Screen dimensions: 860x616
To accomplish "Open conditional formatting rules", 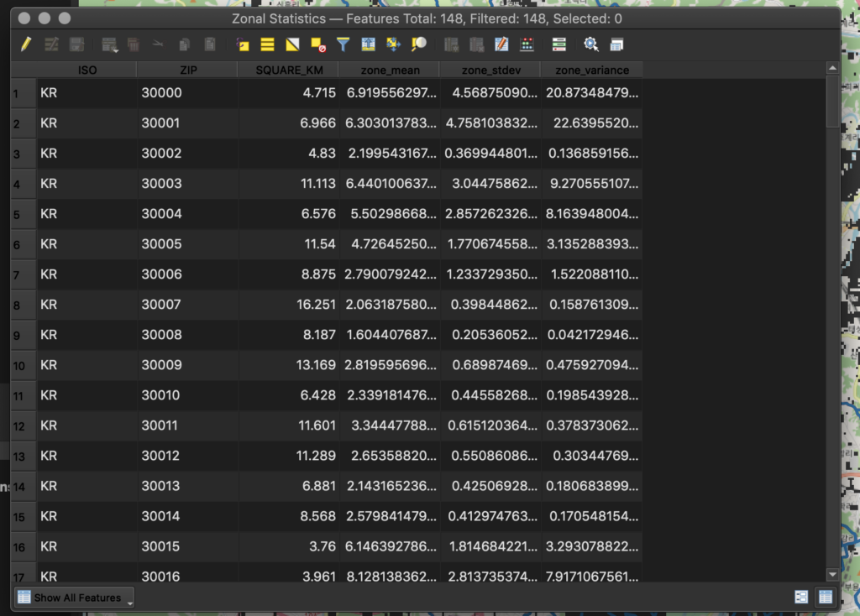I will pyautogui.click(x=527, y=44).
